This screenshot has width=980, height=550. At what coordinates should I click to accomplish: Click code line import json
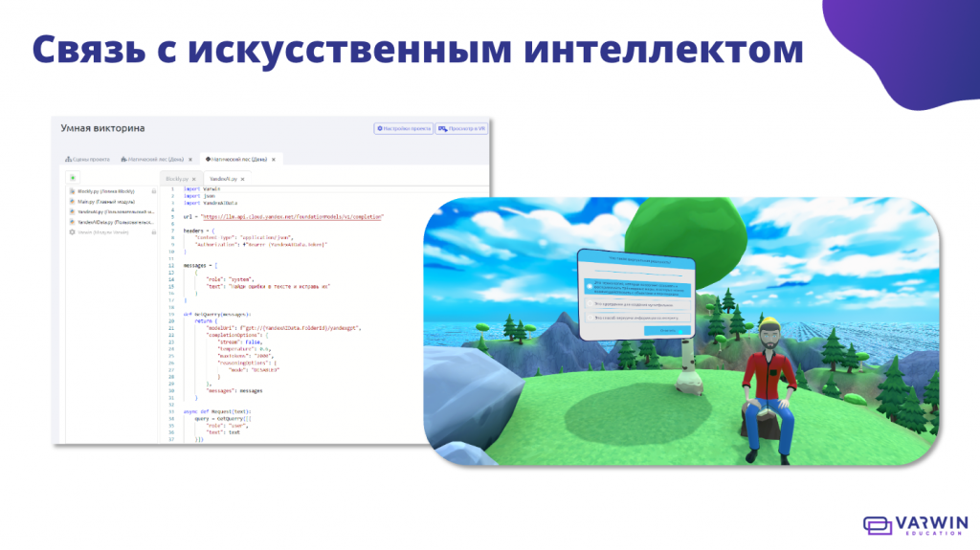click(199, 196)
